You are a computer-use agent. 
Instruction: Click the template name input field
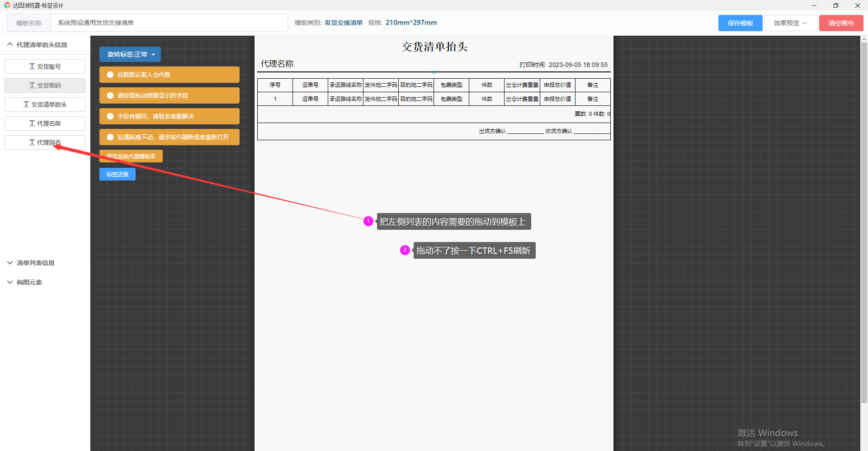pos(169,23)
